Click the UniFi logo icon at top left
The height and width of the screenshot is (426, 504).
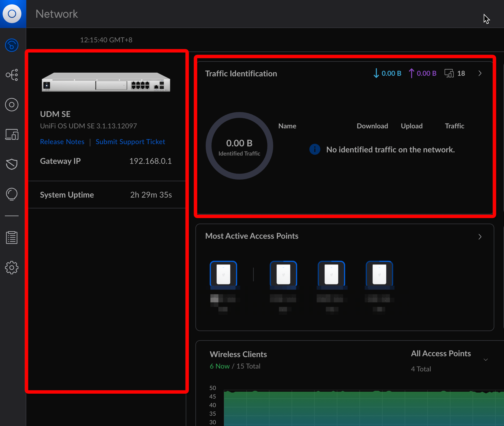pos(12,14)
